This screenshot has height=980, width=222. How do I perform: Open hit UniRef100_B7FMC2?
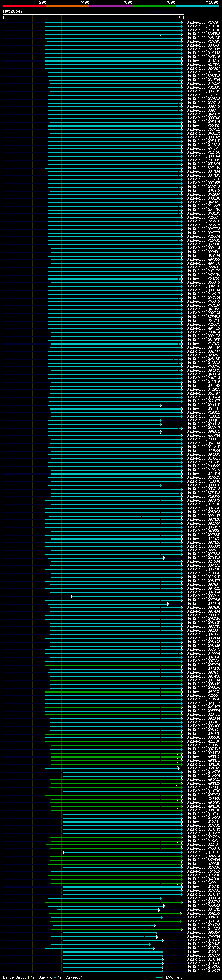pos(203,493)
